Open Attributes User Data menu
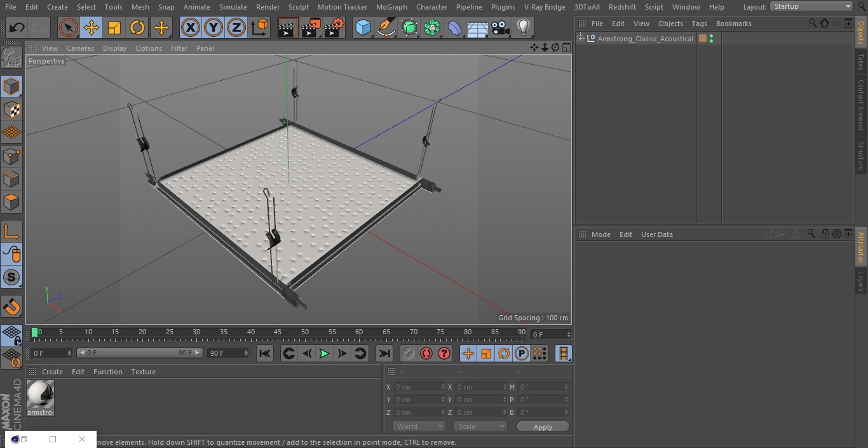 pyautogui.click(x=656, y=234)
